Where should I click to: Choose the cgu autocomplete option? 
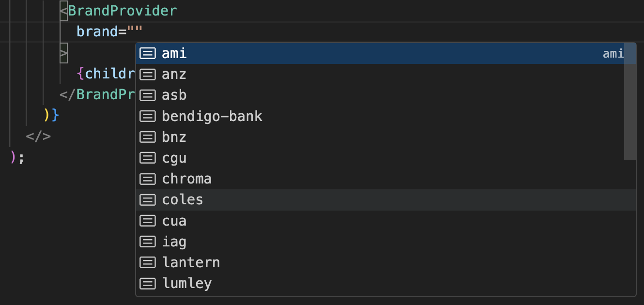click(x=174, y=158)
